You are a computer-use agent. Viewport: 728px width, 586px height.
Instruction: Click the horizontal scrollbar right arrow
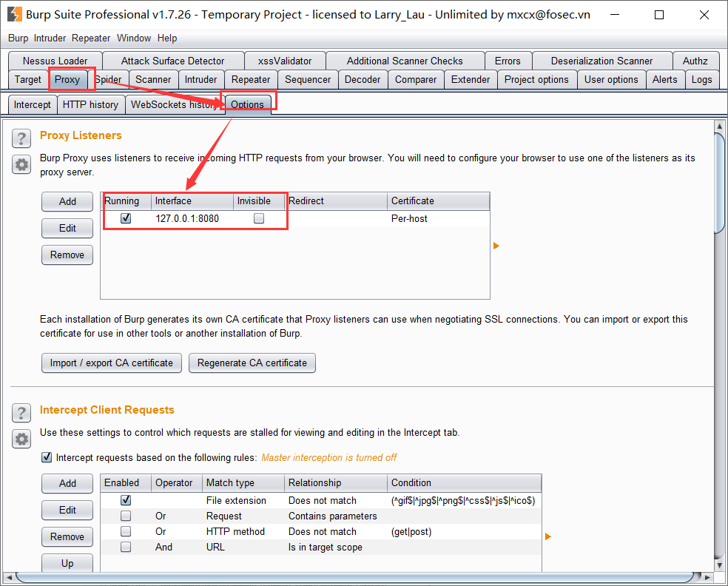click(707, 577)
